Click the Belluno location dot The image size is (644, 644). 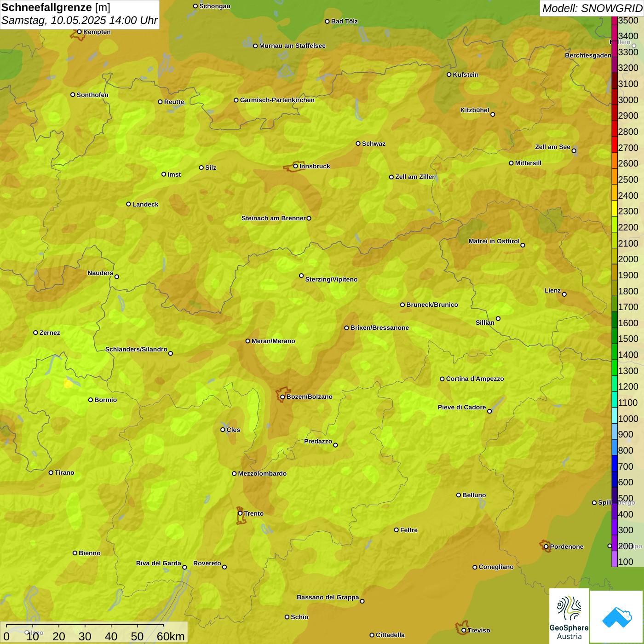[x=458, y=495]
